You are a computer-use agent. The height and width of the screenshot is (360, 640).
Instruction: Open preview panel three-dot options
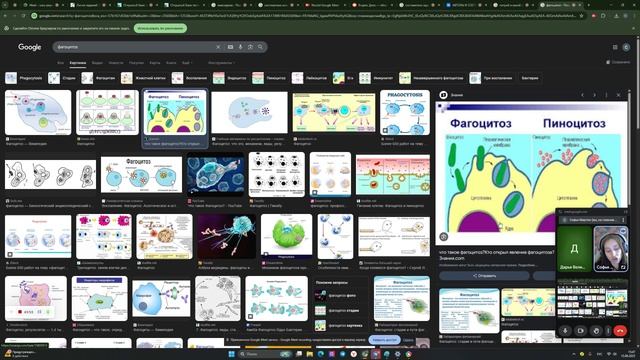[606, 95]
